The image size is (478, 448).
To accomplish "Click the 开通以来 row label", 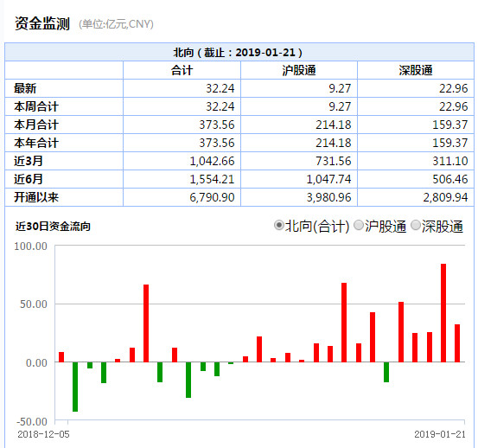I will 36,197.
